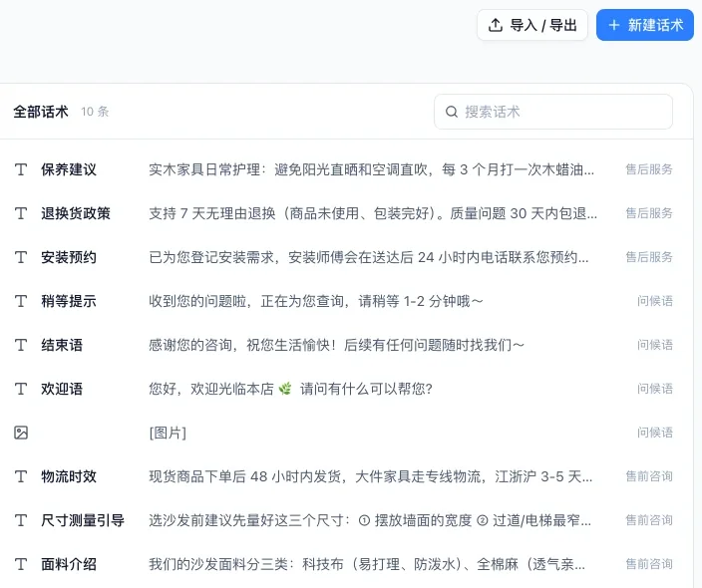This screenshot has height=588, width=702.
Task: Click 售前咨询 tag on 面料介绍 row
Action: pyautogui.click(x=649, y=564)
